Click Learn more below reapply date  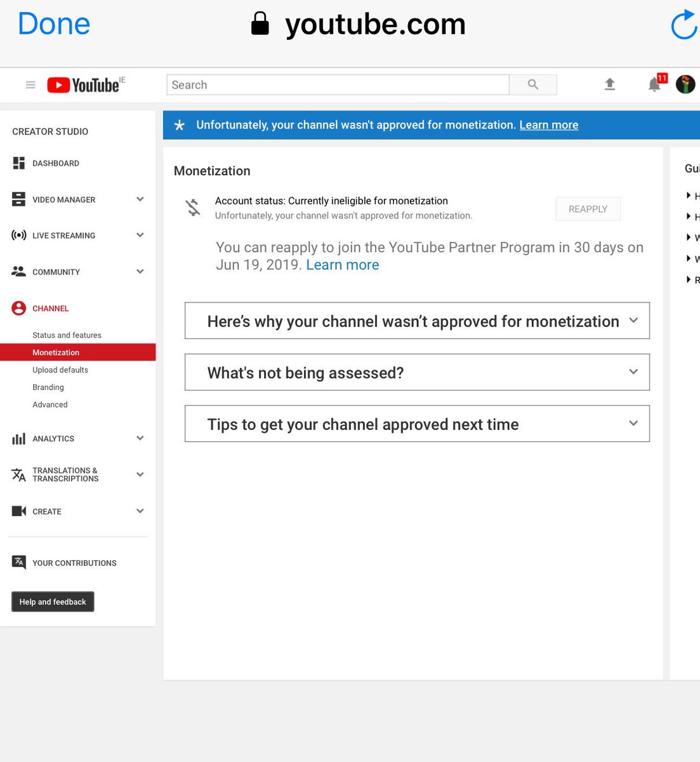(x=343, y=265)
